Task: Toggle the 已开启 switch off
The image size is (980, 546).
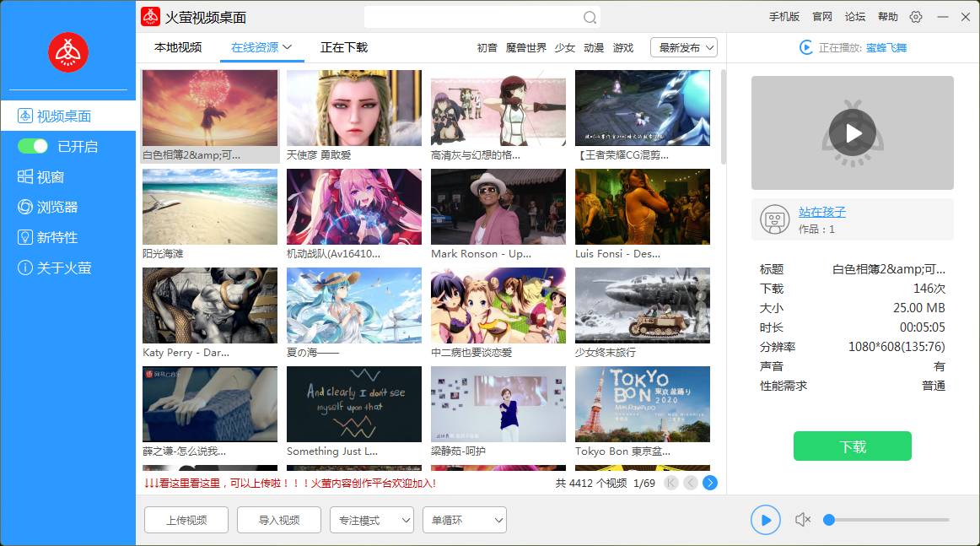Action: (x=33, y=146)
